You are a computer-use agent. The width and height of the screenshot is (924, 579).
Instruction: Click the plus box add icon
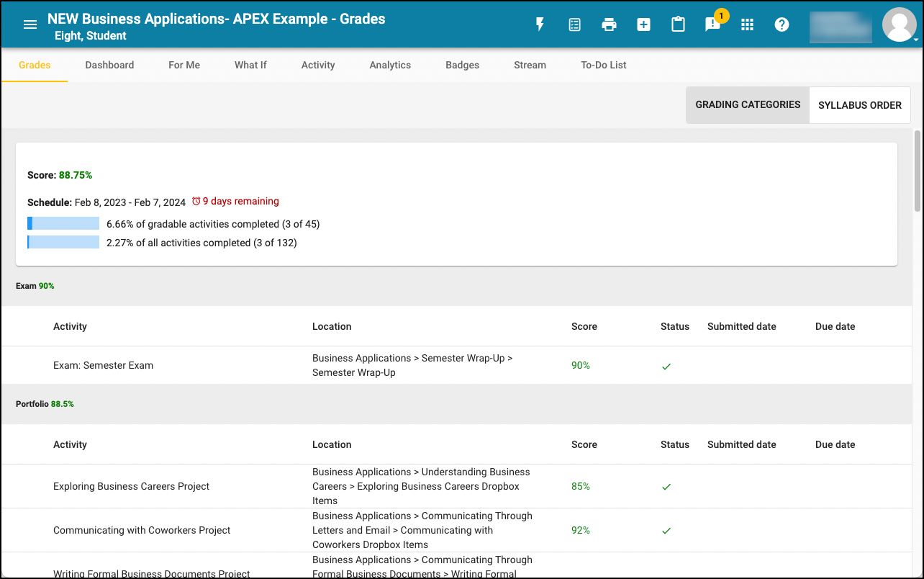point(643,24)
